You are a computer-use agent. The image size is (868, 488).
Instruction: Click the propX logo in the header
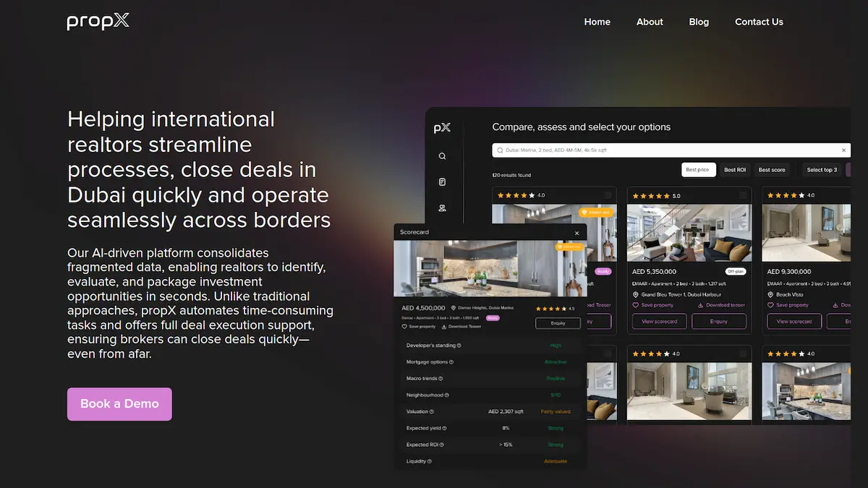click(x=98, y=22)
